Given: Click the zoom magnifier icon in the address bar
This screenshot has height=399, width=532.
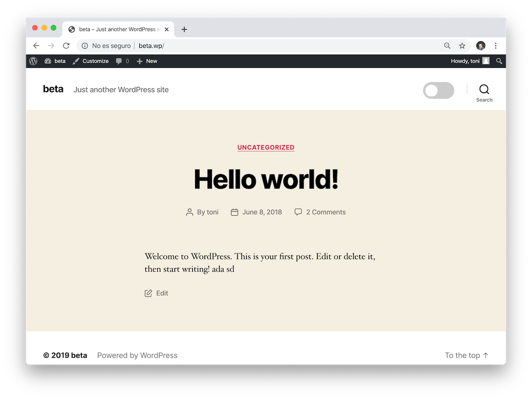Looking at the screenshot, I should (x=447, y=46).
